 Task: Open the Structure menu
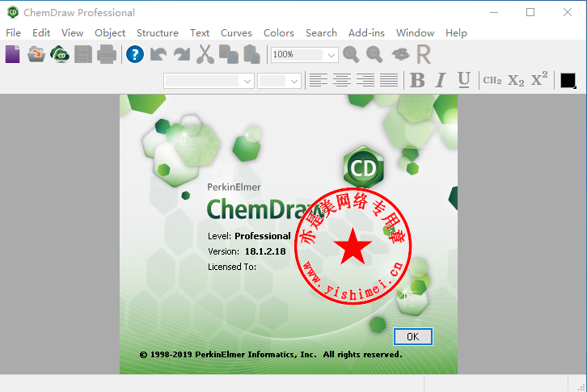(157, 33)
